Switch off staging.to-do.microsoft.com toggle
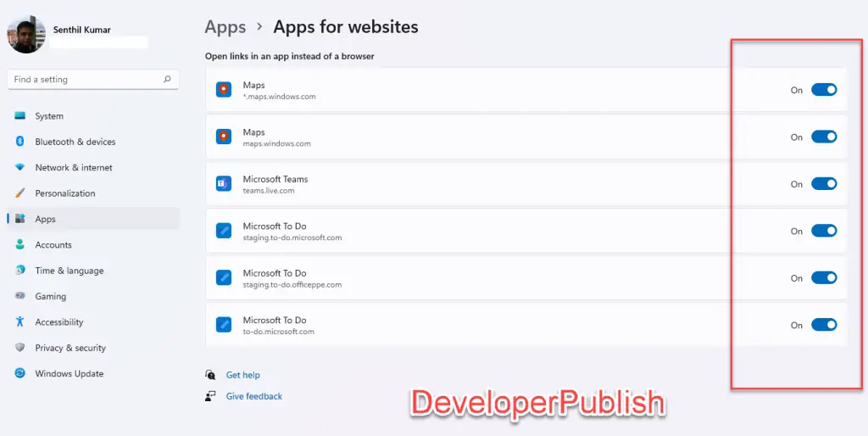The image size is (868, 436). [x=824, y=231]
